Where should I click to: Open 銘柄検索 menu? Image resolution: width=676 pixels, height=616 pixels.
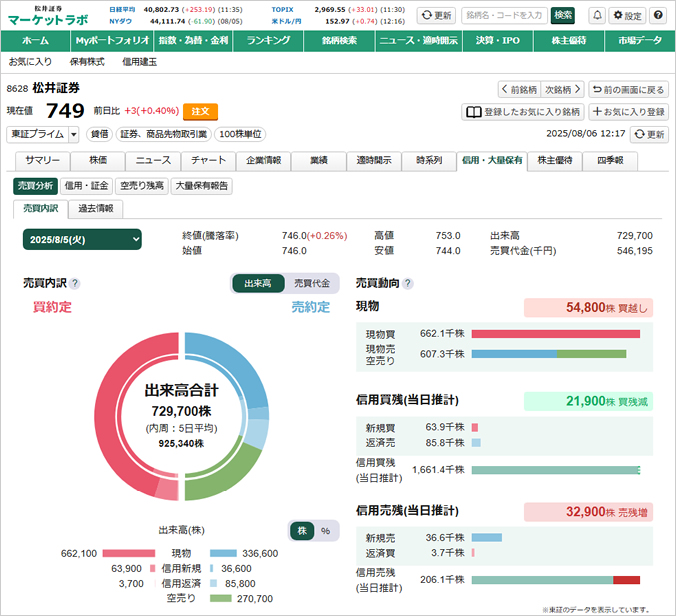(x=339, y=41)
